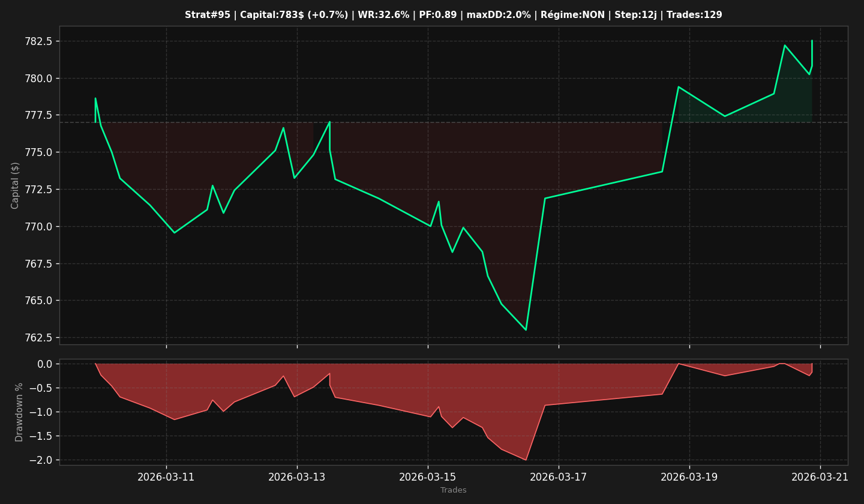Pick the 2026-03-17 date label
864x504 pixels.
point(559,477)
